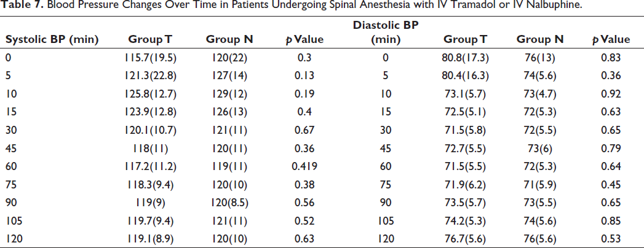Select the cell reading 74(5.6) at 5 minutes
Viewport: 644px width, 248px height.
[x=540, y=76]
